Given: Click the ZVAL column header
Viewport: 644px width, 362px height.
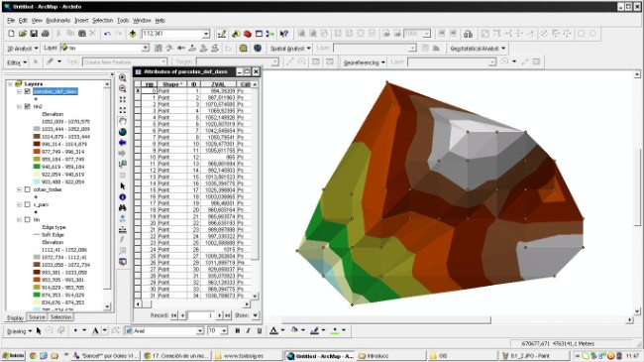Looking at the screenshot, I should 218,84.
